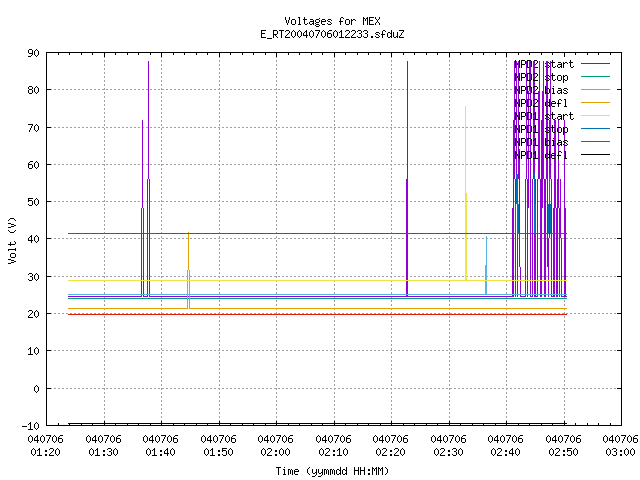Click the yellow NPD1 start legend line sample
This screenshot has width=640, height=480.
(595, 116)
